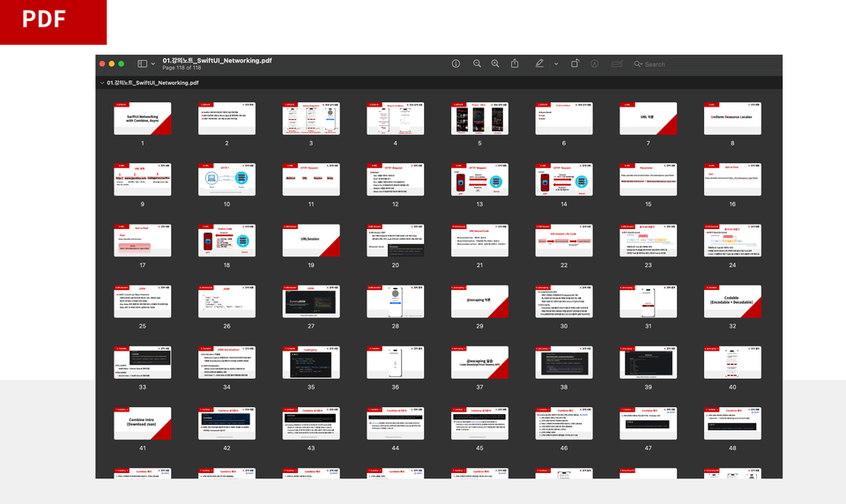Select page 9 thumbnail
846x504 pixels.
[143, 179]
